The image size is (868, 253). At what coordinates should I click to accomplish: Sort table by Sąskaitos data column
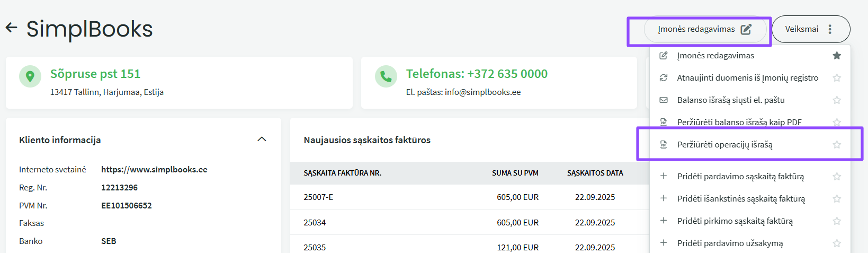[595, 173]
